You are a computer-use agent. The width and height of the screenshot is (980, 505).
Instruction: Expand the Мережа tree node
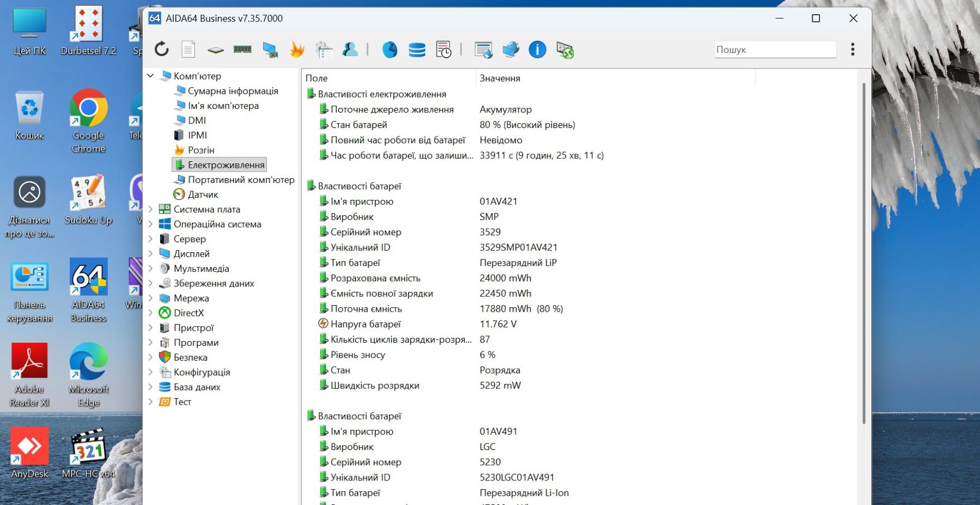pyautogui.click(x=151, y=298)
